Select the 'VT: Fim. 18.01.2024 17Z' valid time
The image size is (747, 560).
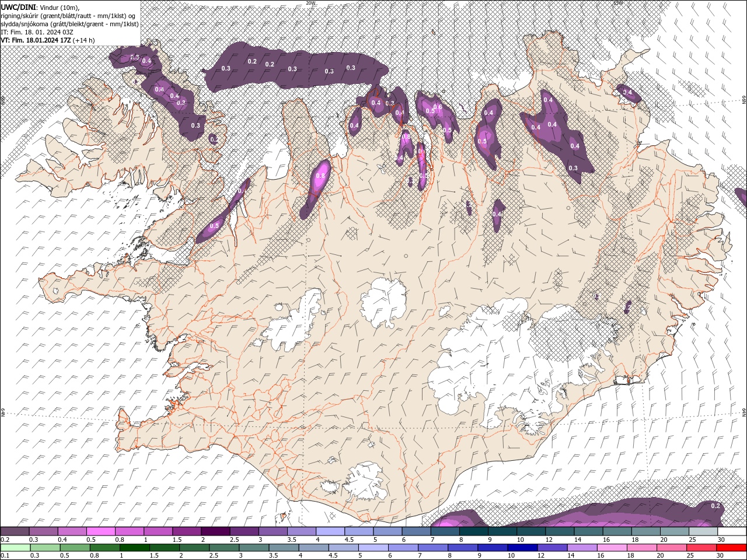pos(36,40)
